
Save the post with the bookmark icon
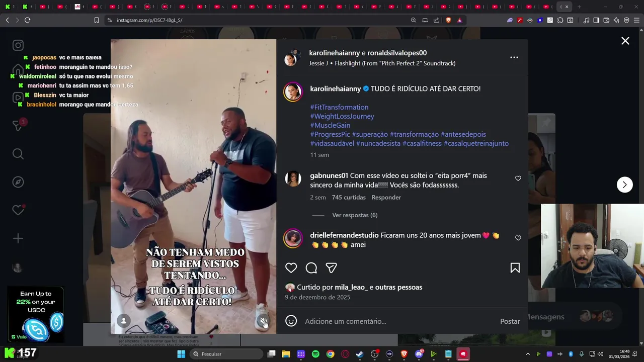pos(515,268)
